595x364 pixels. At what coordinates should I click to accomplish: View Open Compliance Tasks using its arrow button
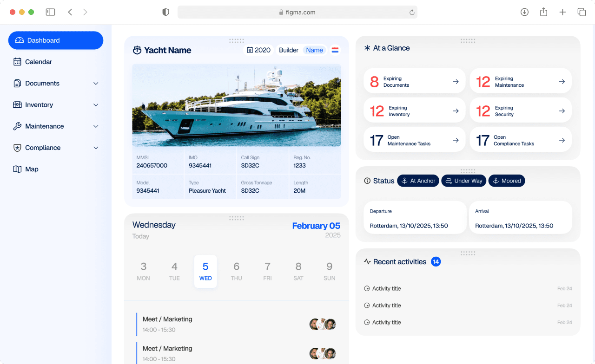tap(562, 139)
